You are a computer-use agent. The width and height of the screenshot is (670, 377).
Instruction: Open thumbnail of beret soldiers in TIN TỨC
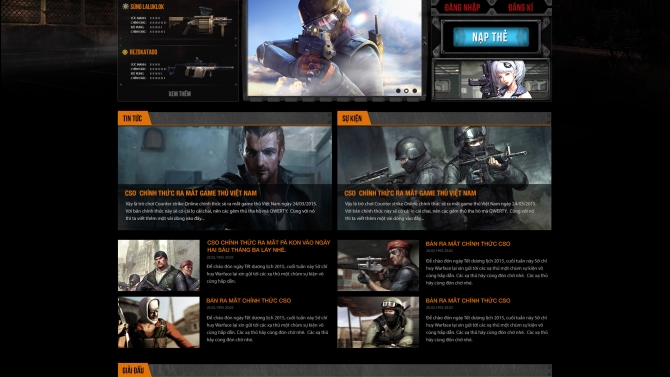tap(159, 265)
